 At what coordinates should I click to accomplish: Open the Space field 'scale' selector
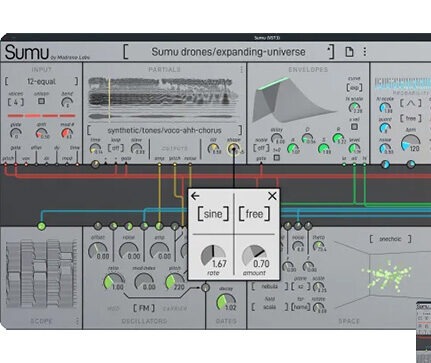click(x=269, y=307)
